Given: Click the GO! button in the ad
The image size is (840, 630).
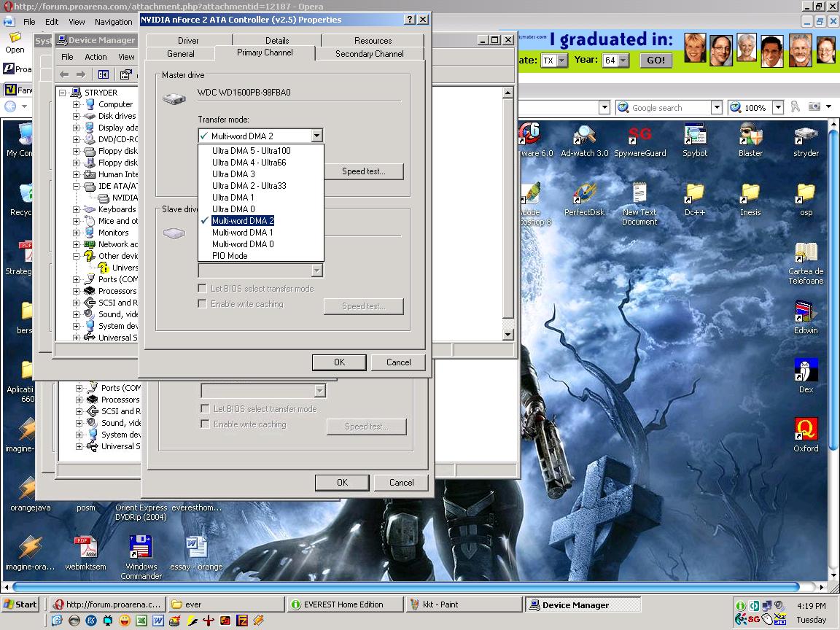Looking at the screenshot, I should (x=656, y=60).
